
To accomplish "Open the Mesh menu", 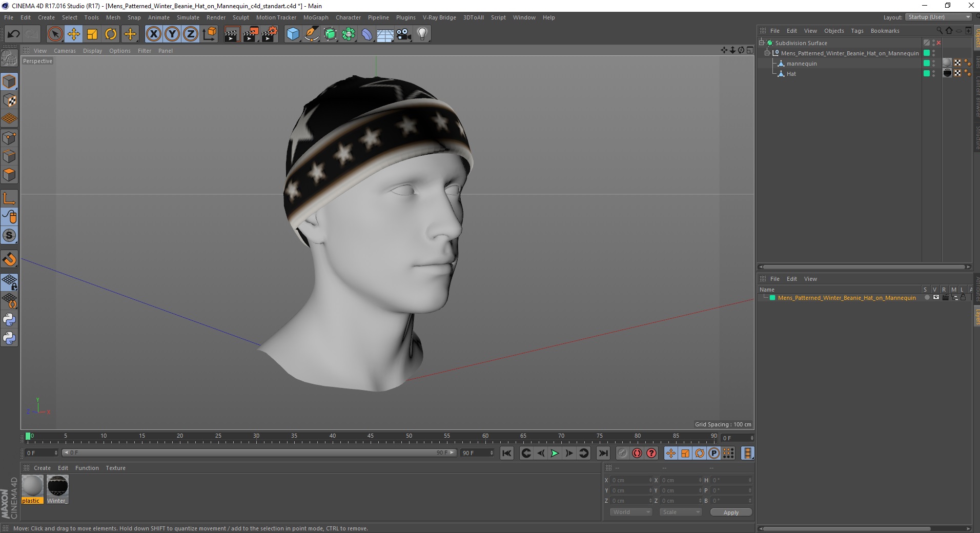I will coord(113,17).
